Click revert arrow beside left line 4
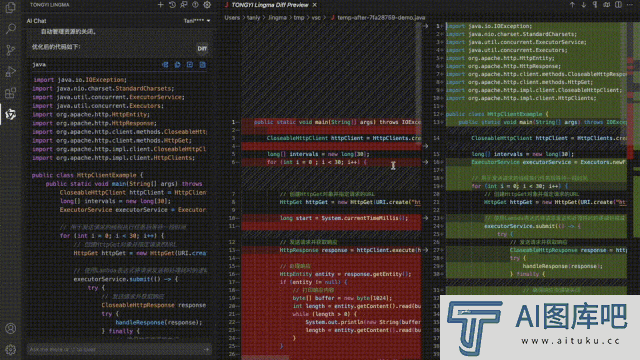This screenshot has height=360, width=640. pos(425,146)
